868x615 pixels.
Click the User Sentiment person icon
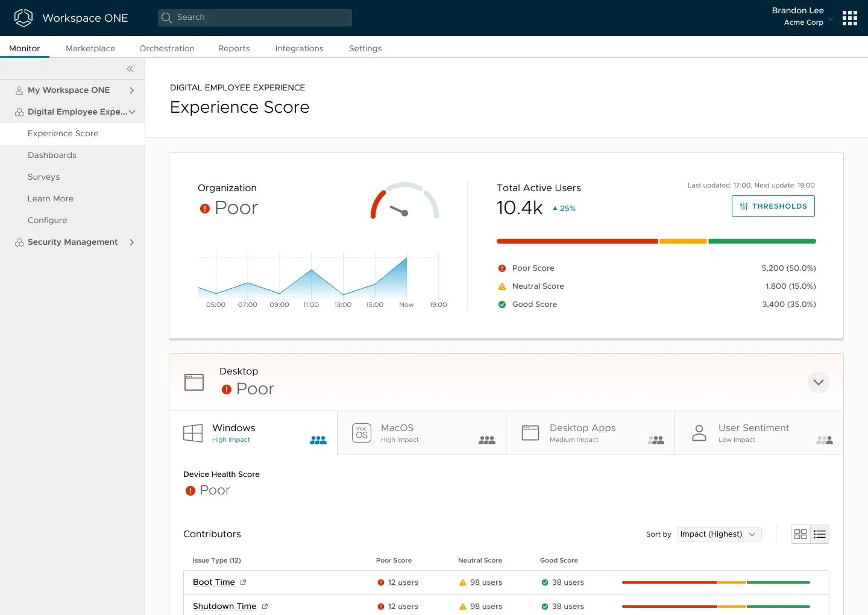699,433
